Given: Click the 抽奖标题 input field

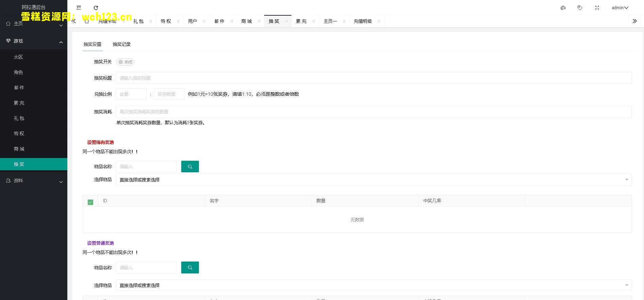Looking at the screenshot, I should (x=374, y=78).
